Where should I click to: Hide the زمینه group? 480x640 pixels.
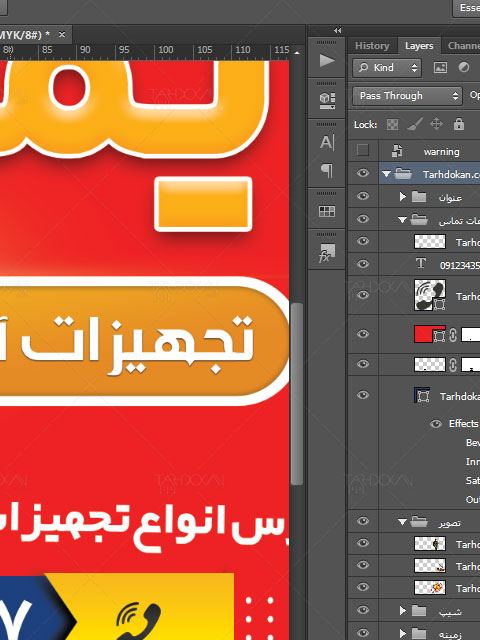point(363,633)
